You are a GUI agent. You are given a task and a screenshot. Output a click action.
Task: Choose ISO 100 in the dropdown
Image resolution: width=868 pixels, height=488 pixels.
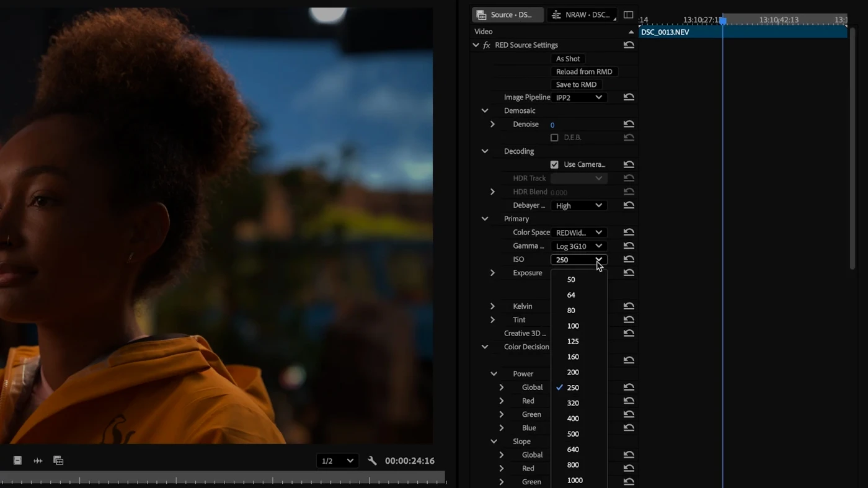coord(573,326)
